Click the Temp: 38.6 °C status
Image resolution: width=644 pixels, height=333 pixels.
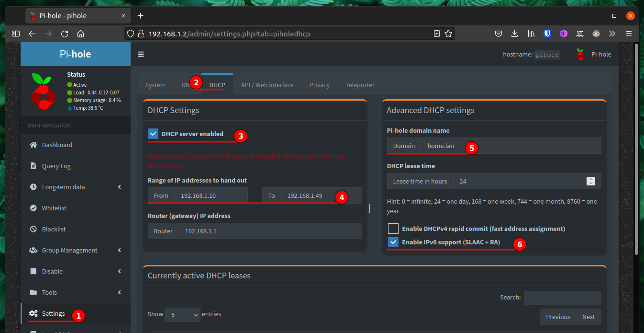[85, 108]
